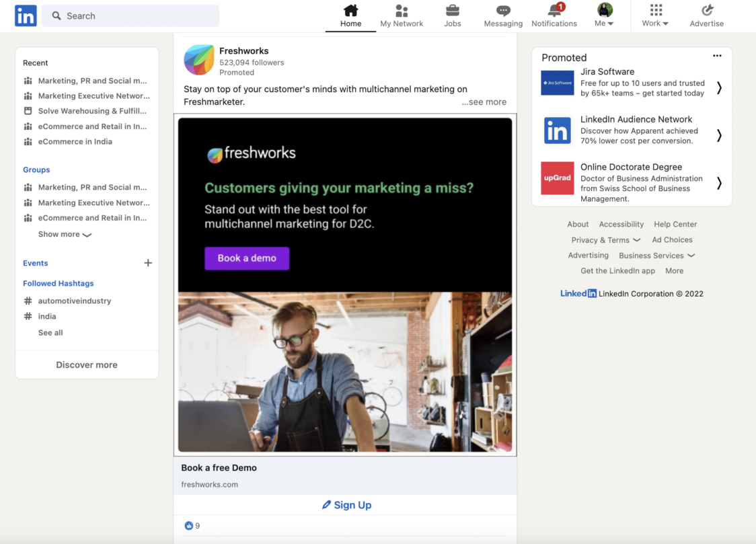The width and height of the screenshot is (756, 544).
Task: Open the Online Doctorate Degree ad title
Action: [631, 167]
